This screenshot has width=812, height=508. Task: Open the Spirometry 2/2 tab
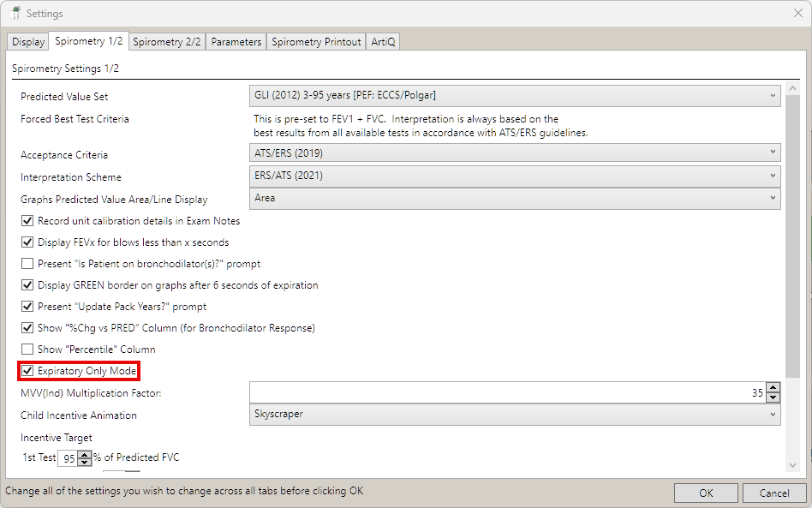(167, 42)
